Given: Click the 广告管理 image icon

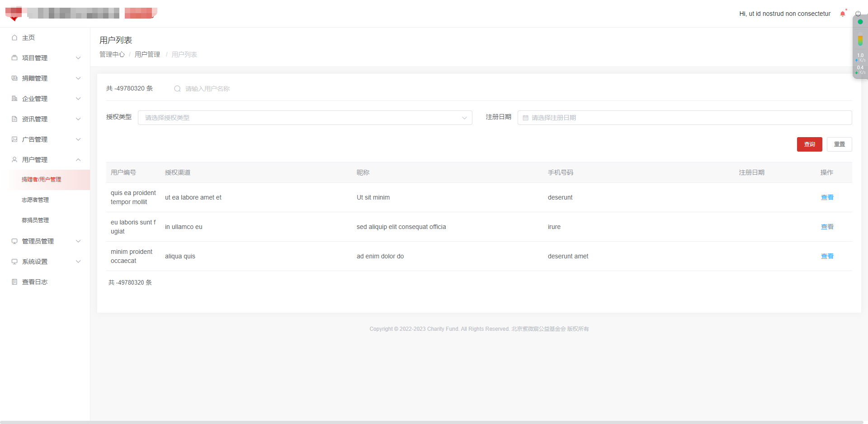Looking at the screenshot, I should (x=14, y=139).
